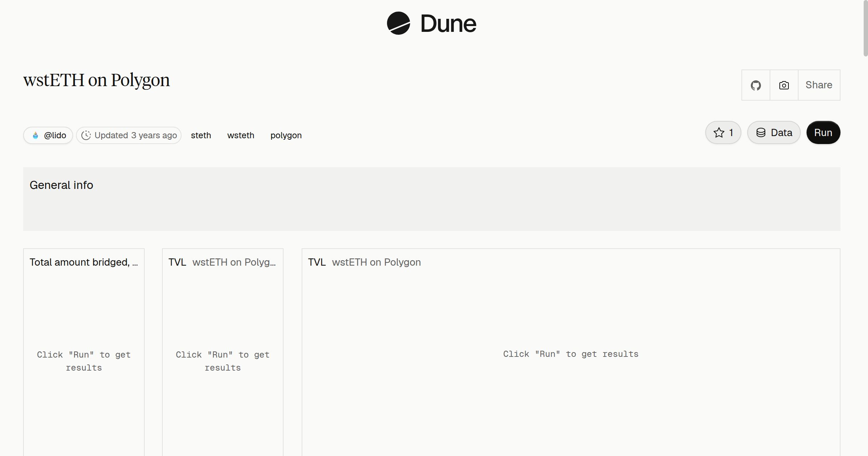Open the Dune logo home link

[x=431, y=23]
